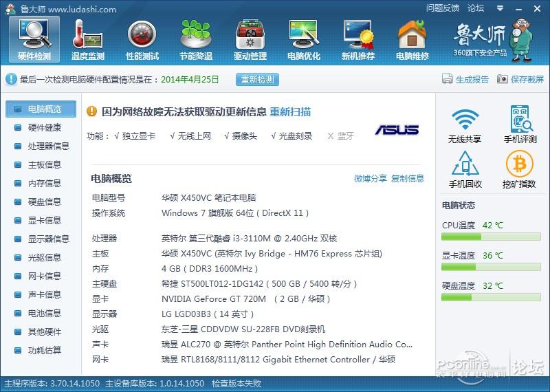This screenshot has width=550, height=392.
Task: Open 新机推荐 new PC recommendations
Action: point(358,39)
